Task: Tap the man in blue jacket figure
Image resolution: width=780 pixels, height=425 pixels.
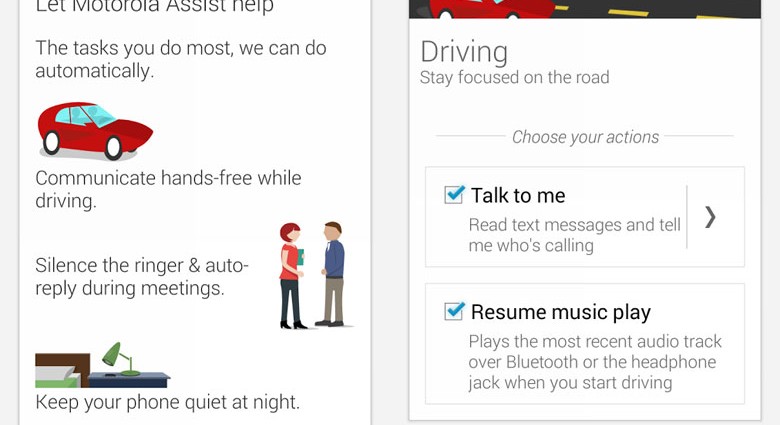Action: [x=332, y=274]
